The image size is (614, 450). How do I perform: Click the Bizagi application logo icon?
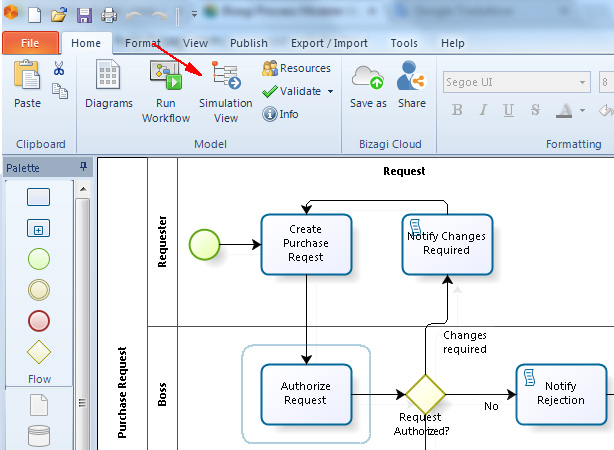(11, 12)
